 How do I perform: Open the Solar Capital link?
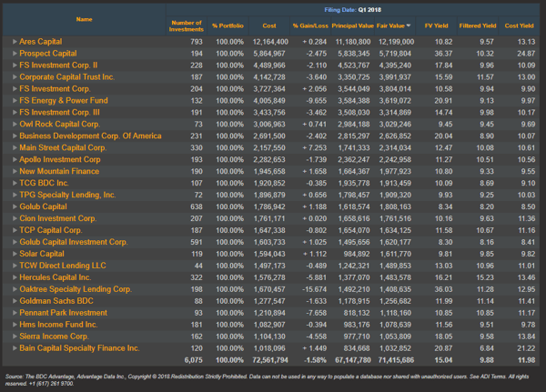point(42,254)
